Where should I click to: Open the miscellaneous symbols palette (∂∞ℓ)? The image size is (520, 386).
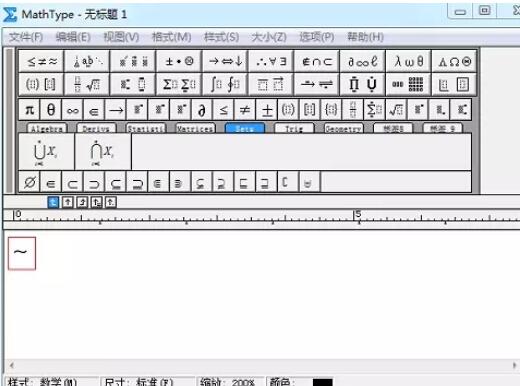[363, 61]
